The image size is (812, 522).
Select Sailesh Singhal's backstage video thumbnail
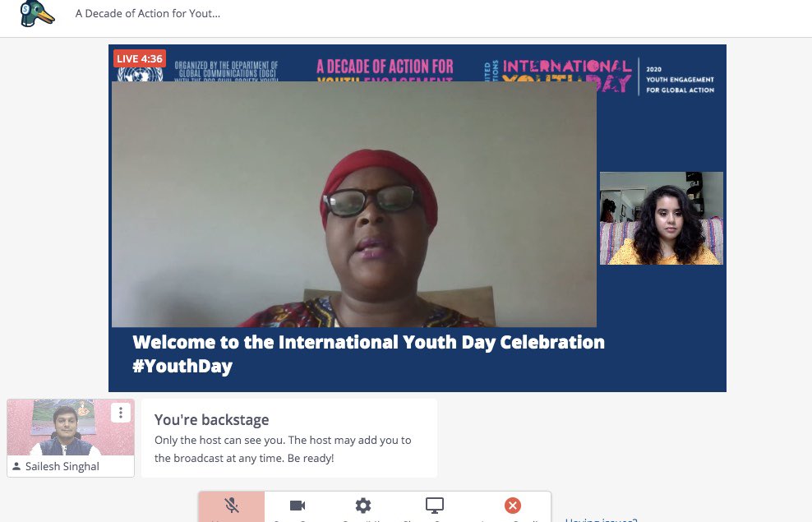(71, 427)
